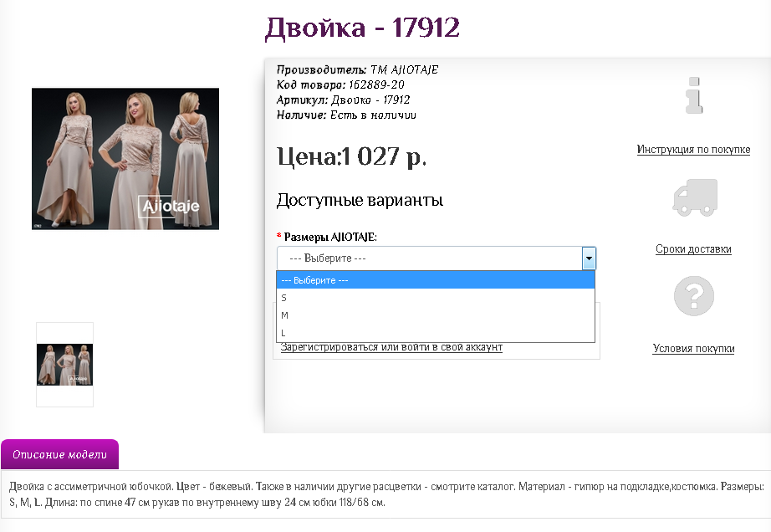Click the product title Двойка - 17912
This screenshot has width=771, height=532.
pyautogui.click(x=362, y=28)
